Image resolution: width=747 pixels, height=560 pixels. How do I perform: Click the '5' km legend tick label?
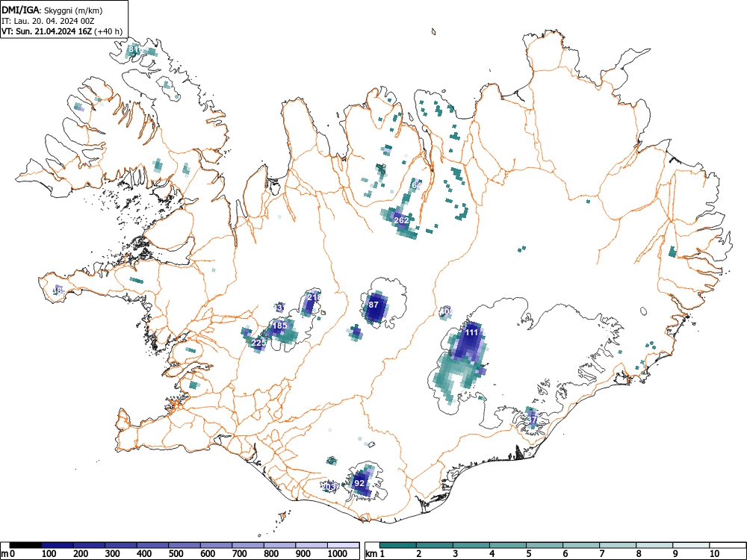tap(528, 554)
